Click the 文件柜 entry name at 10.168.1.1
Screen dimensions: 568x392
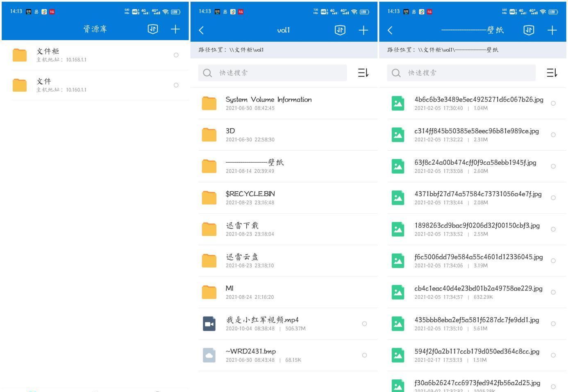[48, 51]
